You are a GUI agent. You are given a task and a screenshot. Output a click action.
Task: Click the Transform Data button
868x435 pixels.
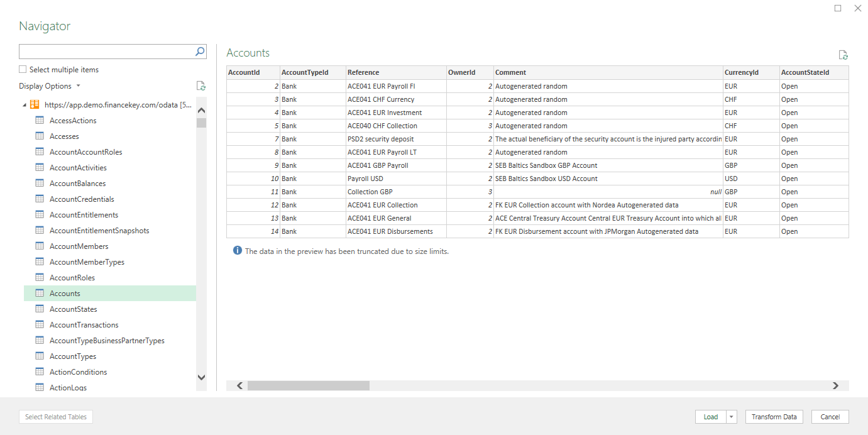click(x=774, y=417)
